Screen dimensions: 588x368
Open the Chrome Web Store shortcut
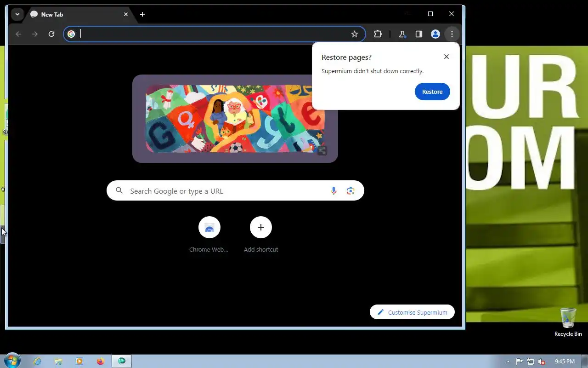click(209, 235)
